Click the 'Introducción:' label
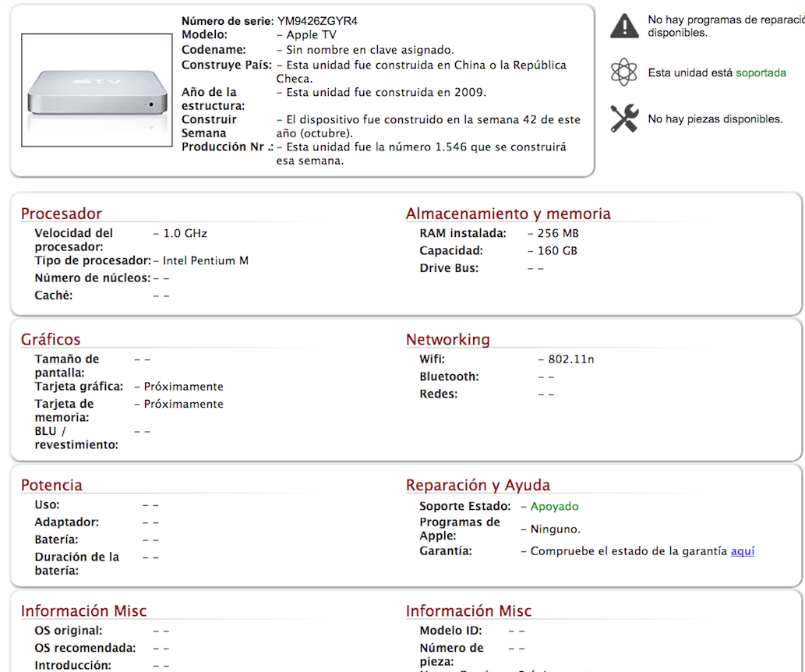 (x=72, y=666)
